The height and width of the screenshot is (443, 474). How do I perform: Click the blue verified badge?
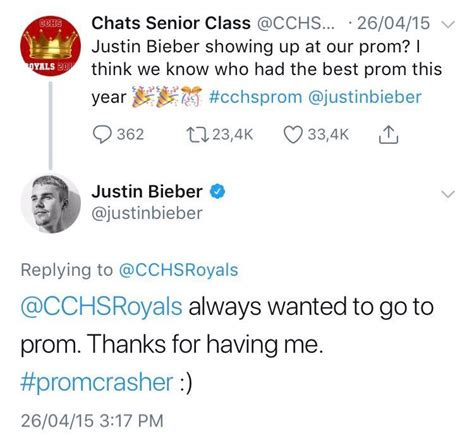(x=217, y=192)
